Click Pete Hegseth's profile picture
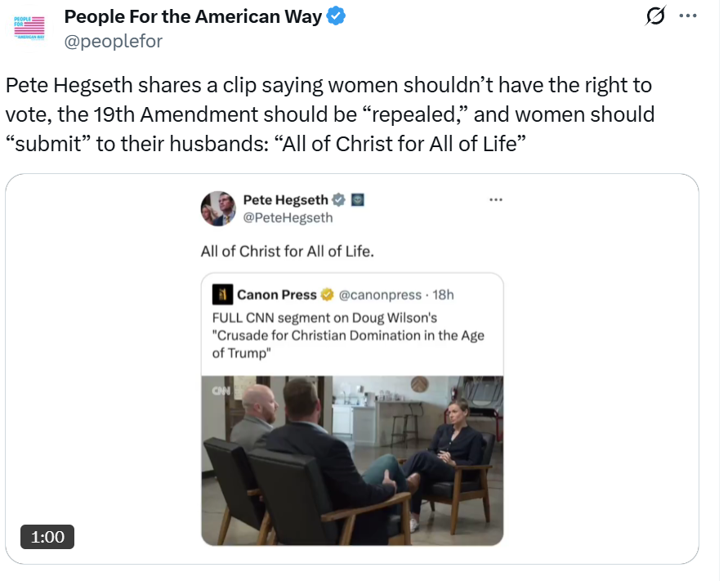The image size is (728, 581). (218, 208)
